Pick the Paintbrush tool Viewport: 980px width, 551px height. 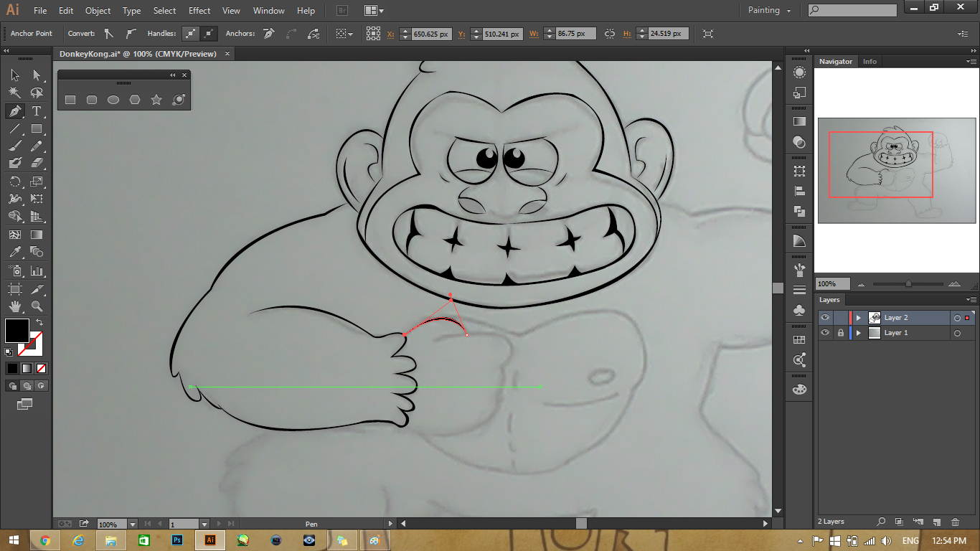15,146
